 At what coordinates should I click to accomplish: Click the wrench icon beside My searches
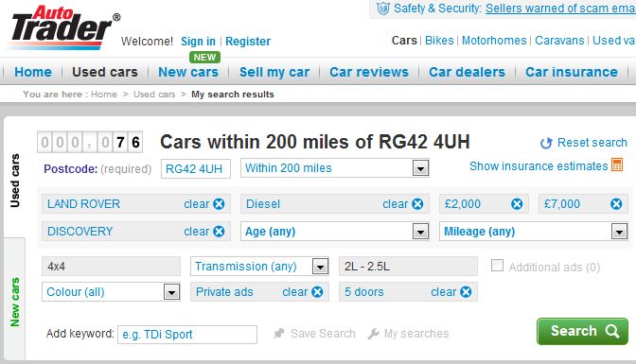tap(373, 333)
